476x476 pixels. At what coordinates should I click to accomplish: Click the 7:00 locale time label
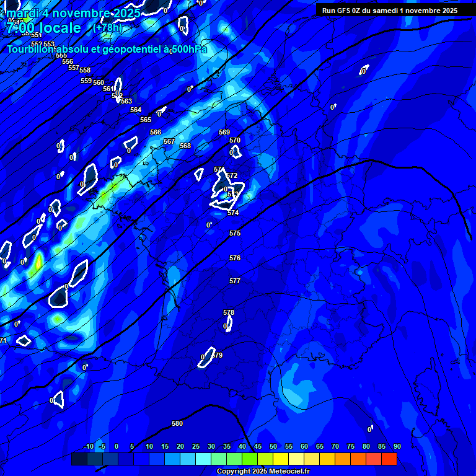pyautogui.click(x=43, y=28)
